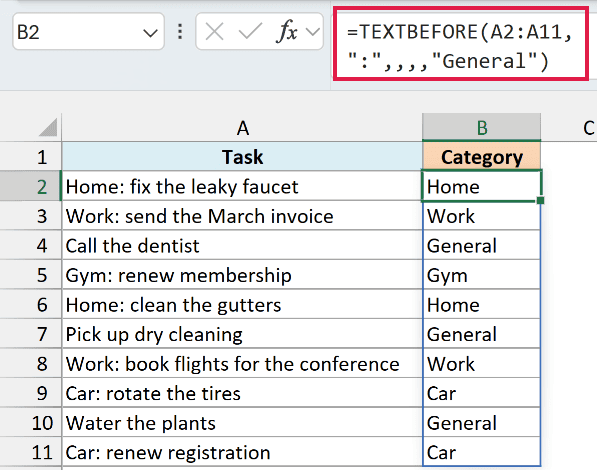The image size is (597, 470).
Task: Select cell 'Gym: renew membership'
Action: point(242,275)
